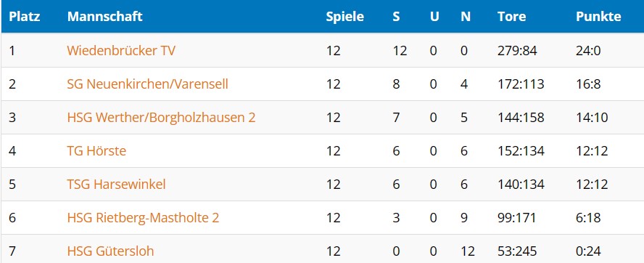Open the HSG Gütersloh team link

[x=110, y=251]
